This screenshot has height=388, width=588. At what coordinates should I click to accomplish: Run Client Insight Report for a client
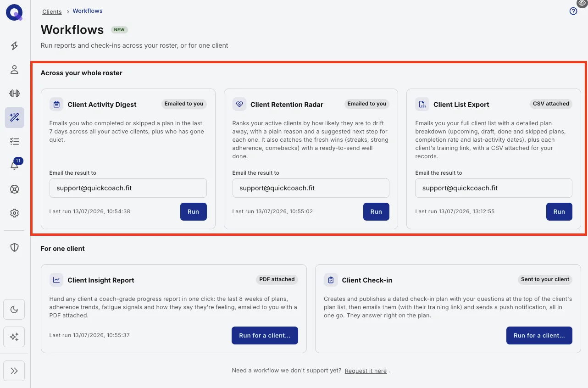(265, 336)
